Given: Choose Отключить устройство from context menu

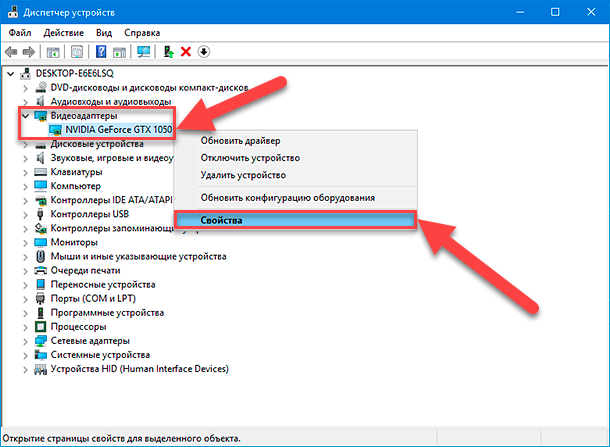Looking at the screenshot, I should tap(296, 158).
